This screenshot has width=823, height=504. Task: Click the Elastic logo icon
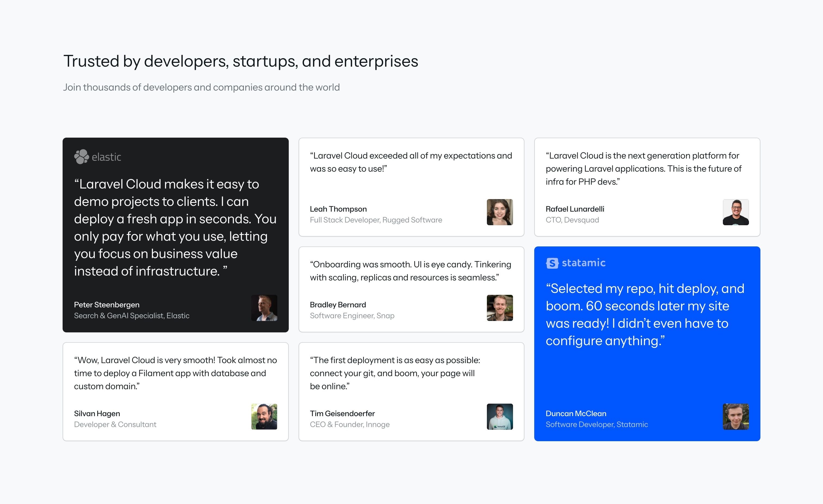coord(81,157)
